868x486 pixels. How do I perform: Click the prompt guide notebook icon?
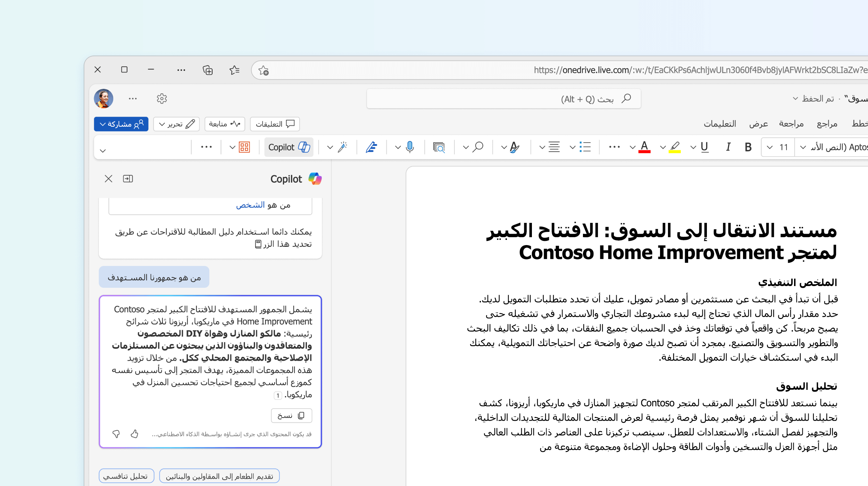(258, 244)
